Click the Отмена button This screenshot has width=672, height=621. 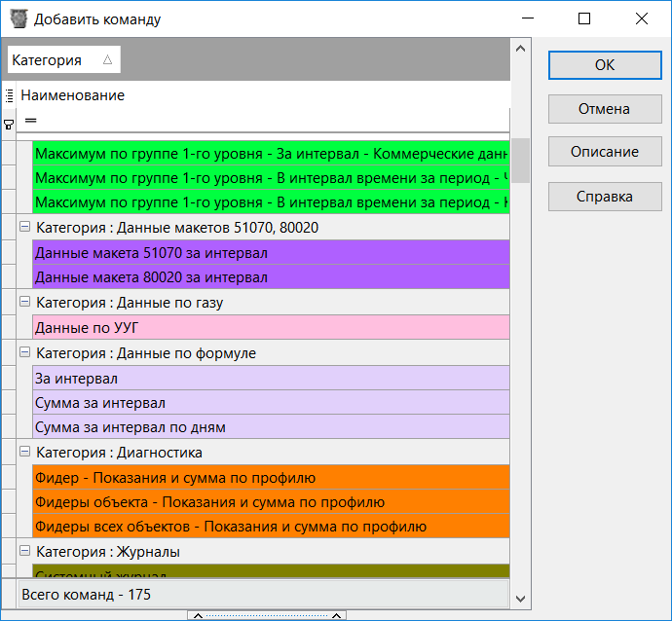point(604,109)
